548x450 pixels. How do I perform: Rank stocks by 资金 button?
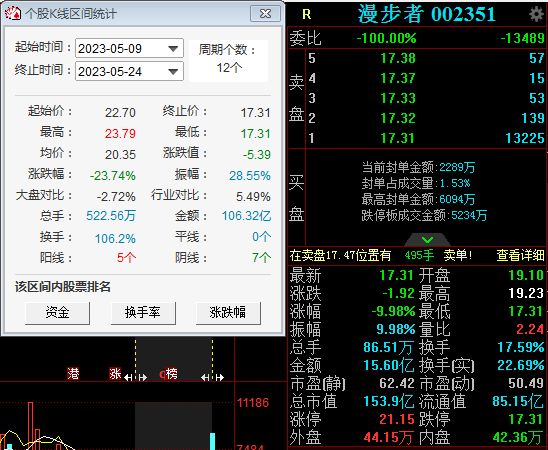[x=57, y=313]
